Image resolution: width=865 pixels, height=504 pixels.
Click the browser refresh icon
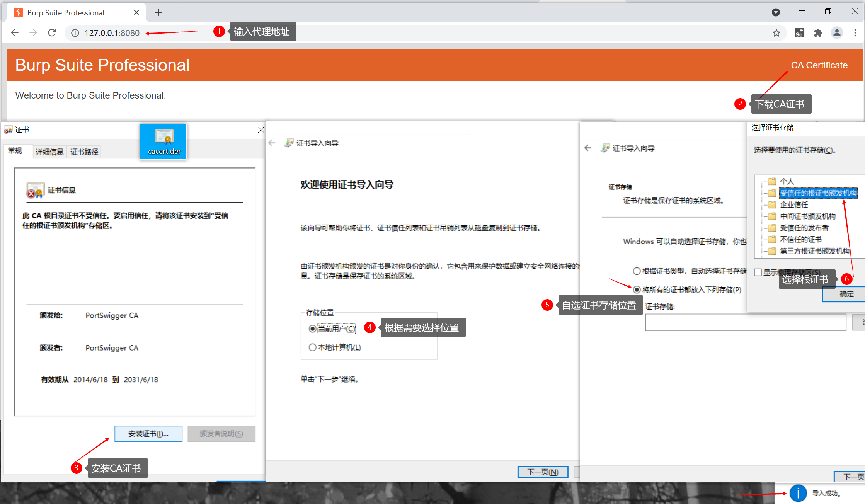click(x=52, y=32)
